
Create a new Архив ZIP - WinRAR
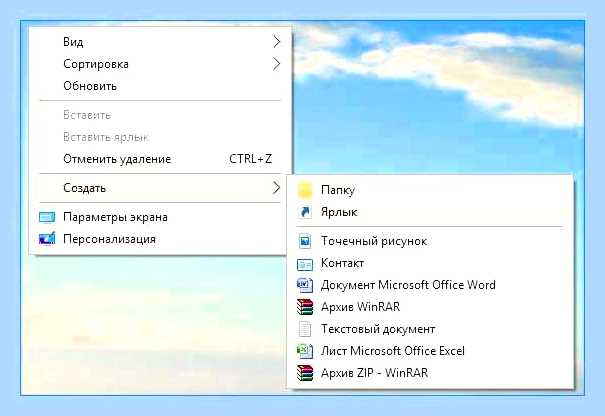pyautogui.click(x=430, y=373)
